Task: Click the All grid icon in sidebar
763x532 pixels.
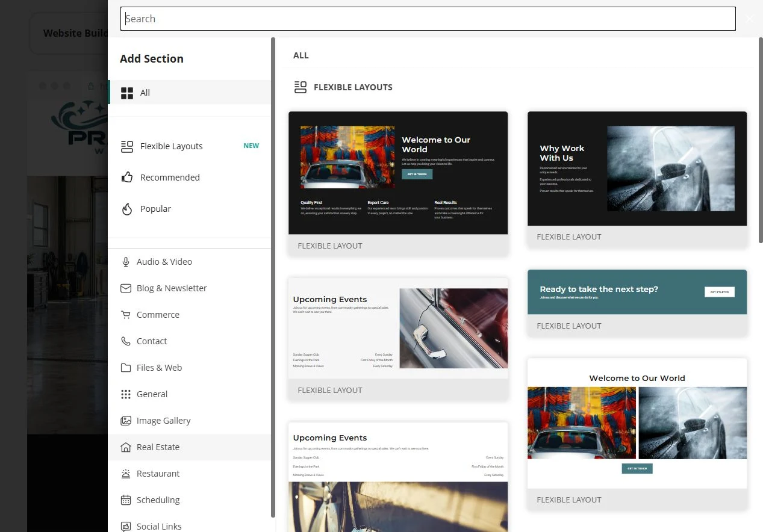Action: click(127, 93)
